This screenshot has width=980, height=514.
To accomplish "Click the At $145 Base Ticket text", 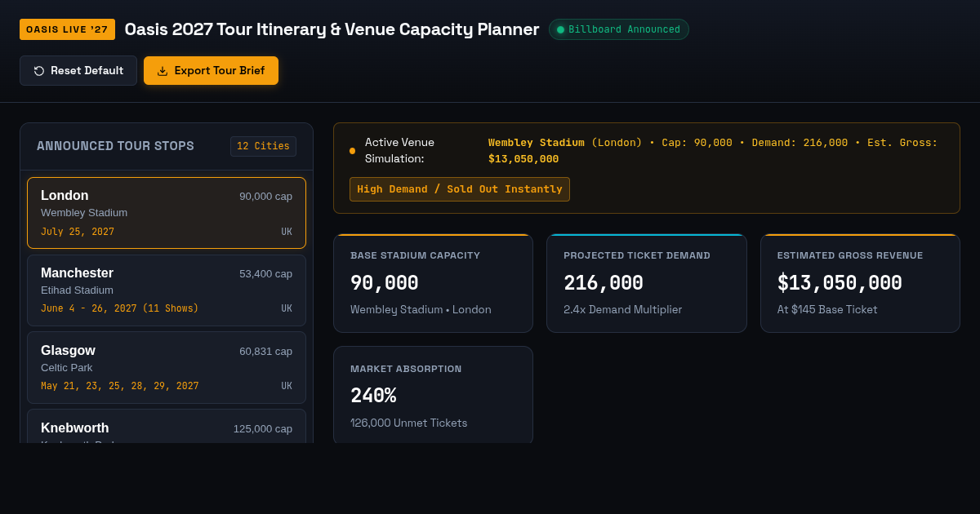I will 827,309.
